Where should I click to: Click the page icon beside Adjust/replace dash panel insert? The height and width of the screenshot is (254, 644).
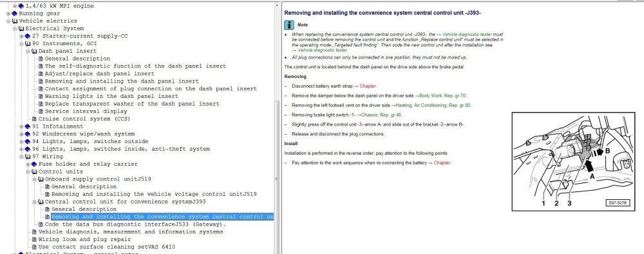click(x=41, y=73)
